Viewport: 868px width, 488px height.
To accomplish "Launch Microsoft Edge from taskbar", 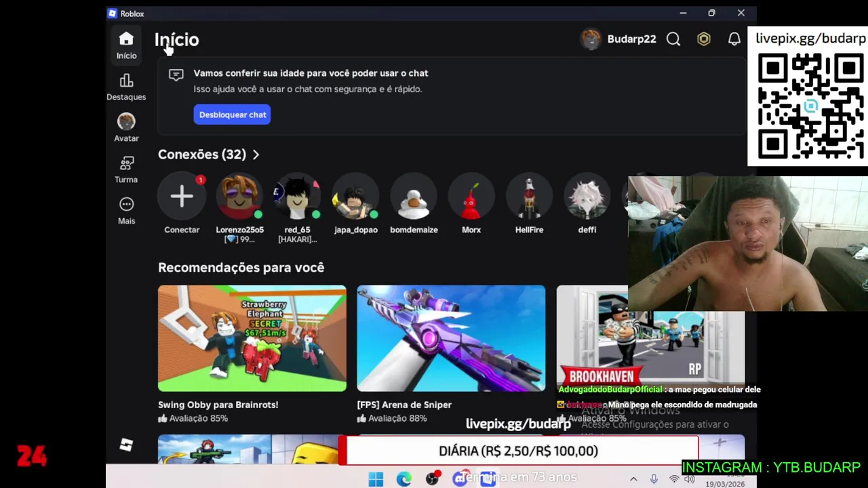I will pyautogui.click(x=404, y=479).
